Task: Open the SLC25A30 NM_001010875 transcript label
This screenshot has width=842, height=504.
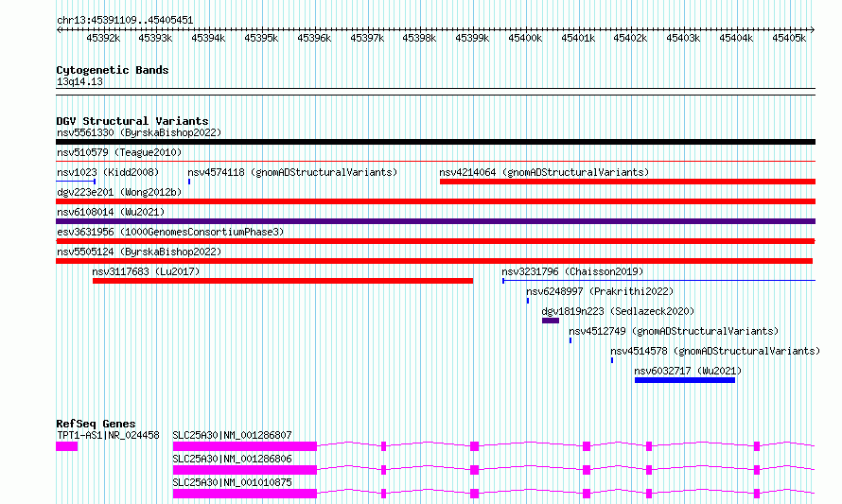Action: (x=232, y=482)
